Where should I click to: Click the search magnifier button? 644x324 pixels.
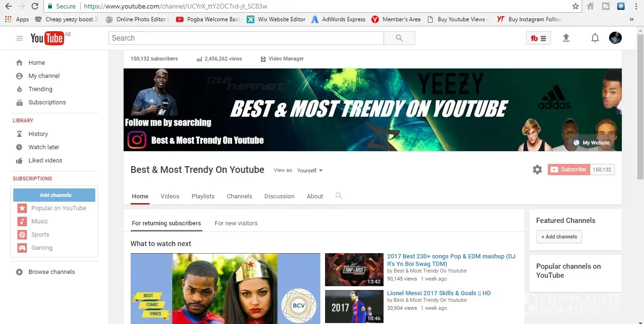point(399,38)
